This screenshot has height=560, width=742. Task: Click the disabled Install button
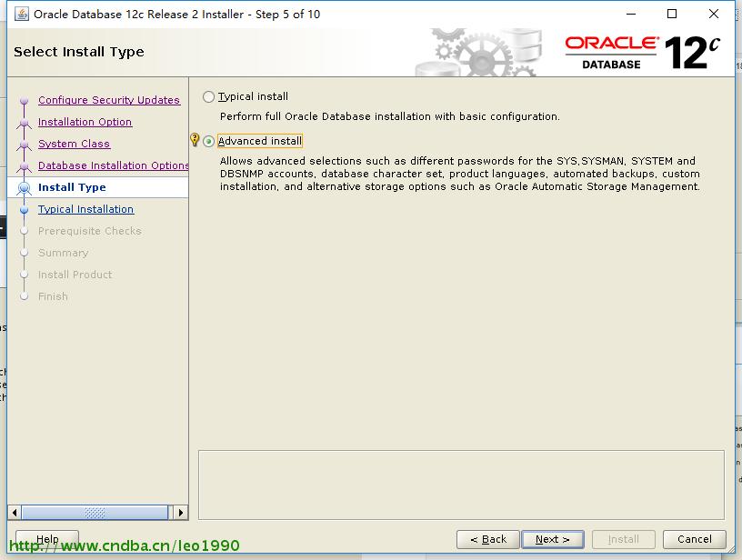click(x=623, y=539)
